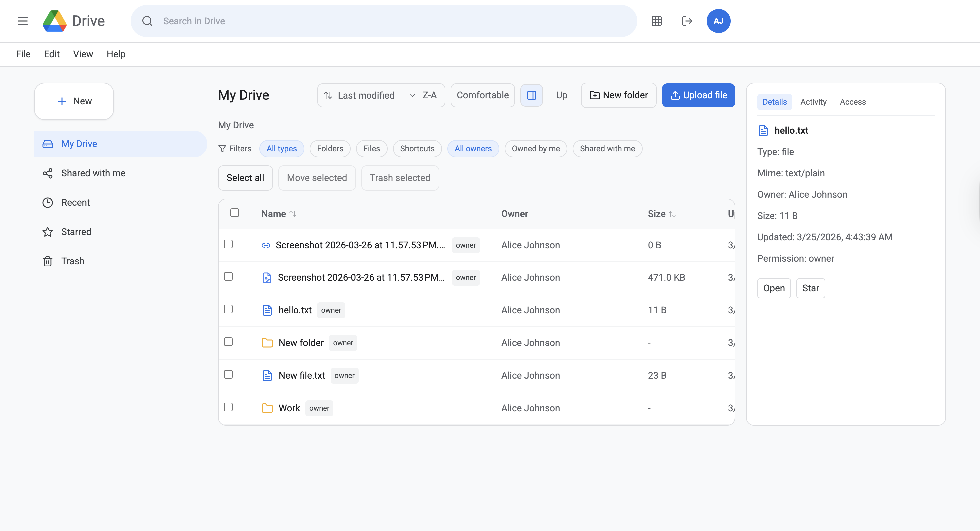
Task: Check the hello.txt row checkbox
Action: pos(228,309)
